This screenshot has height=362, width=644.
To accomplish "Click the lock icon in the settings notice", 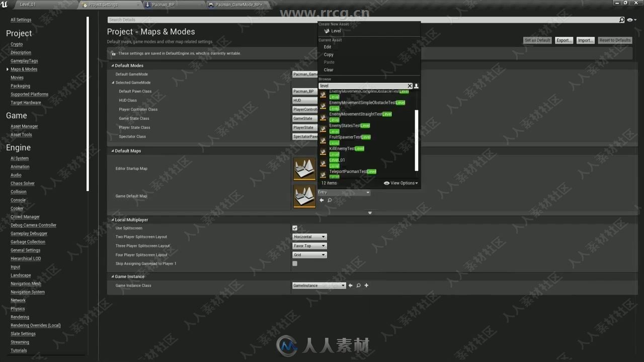I will tap(113, 53).
